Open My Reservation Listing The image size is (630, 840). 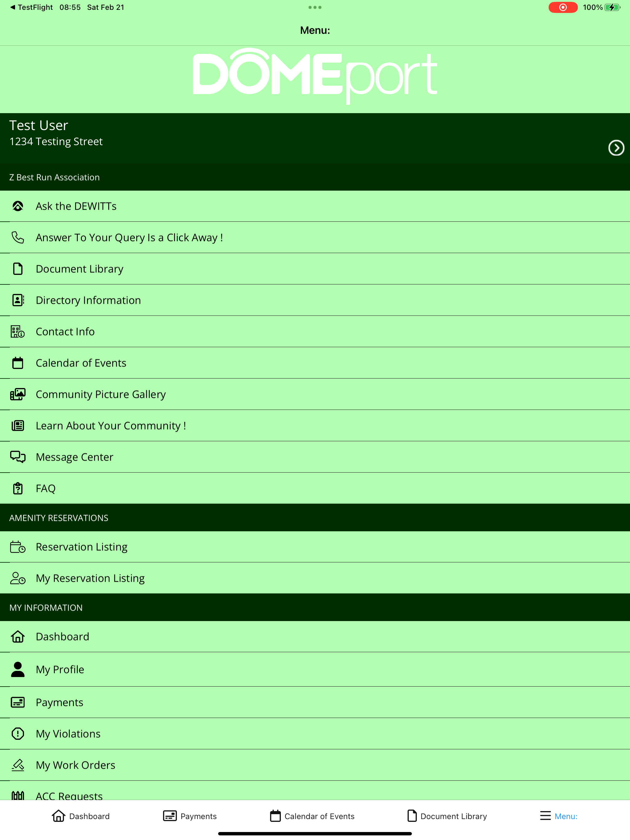315,578
